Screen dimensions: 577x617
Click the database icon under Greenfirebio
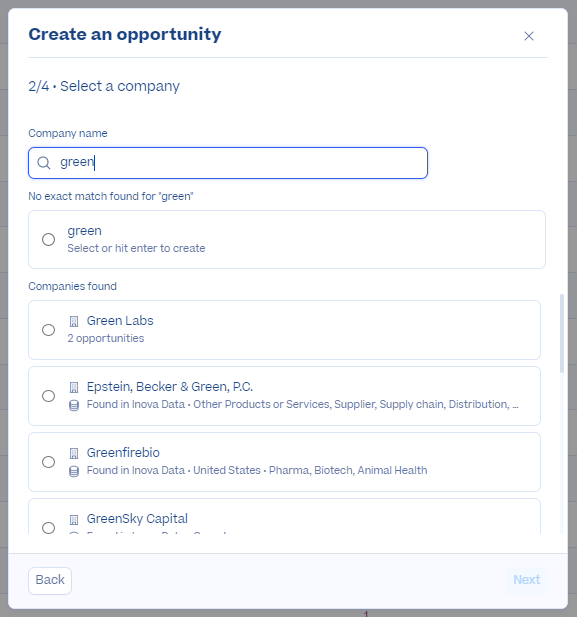point(74,471)
